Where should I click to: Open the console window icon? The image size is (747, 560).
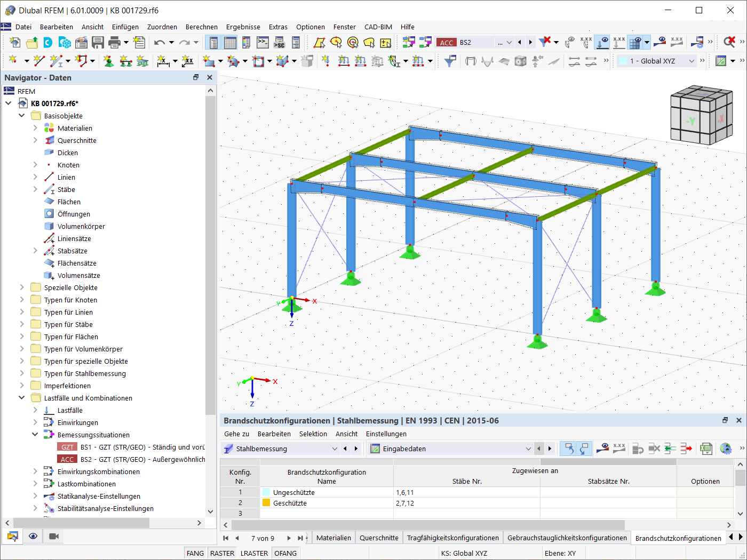point(263,42)
